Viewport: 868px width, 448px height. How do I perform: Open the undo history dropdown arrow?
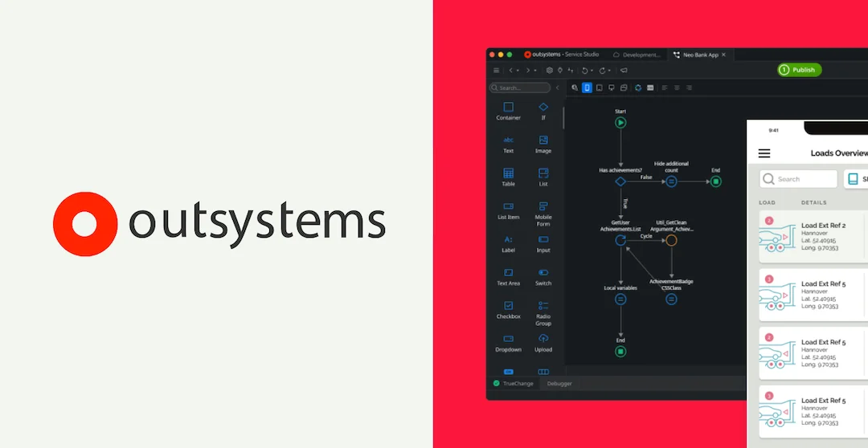coord(592,71)
